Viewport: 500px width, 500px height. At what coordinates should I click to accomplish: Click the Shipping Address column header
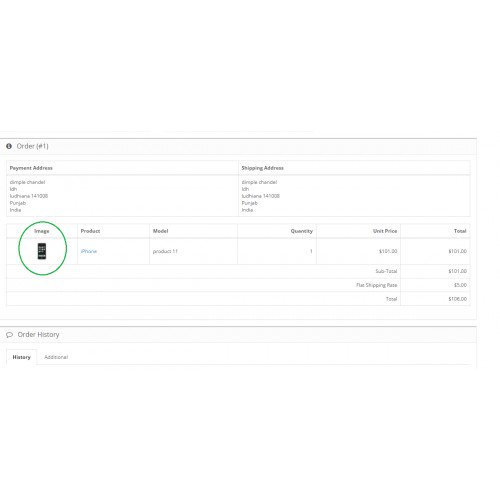pyautogui.click(x=263, y=168)
